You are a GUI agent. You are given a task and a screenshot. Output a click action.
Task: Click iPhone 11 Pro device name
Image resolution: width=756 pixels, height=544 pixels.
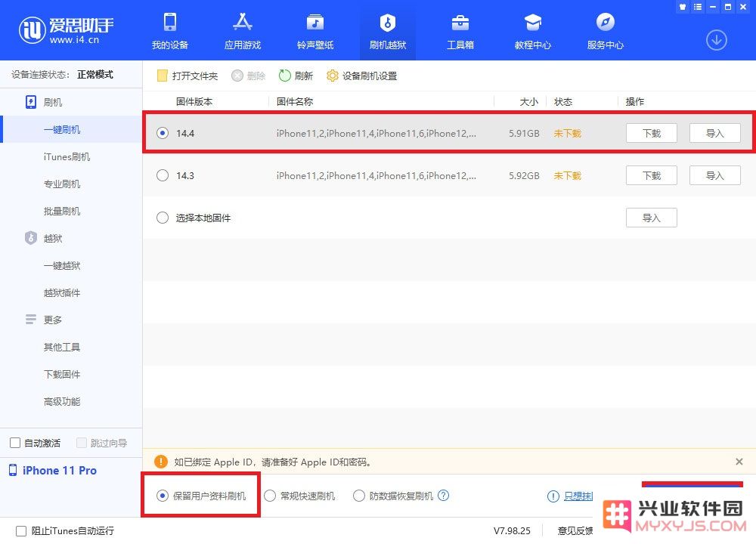point(60,470)
